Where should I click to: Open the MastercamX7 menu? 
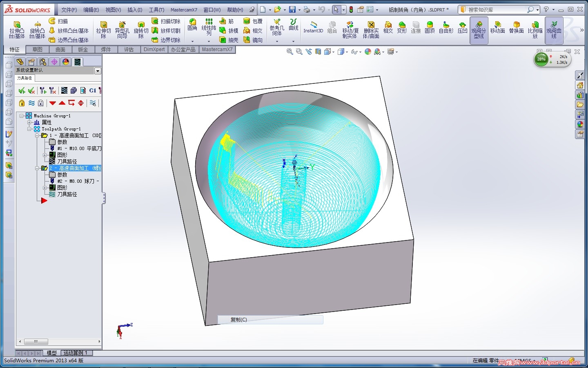(x=184, y=10)
